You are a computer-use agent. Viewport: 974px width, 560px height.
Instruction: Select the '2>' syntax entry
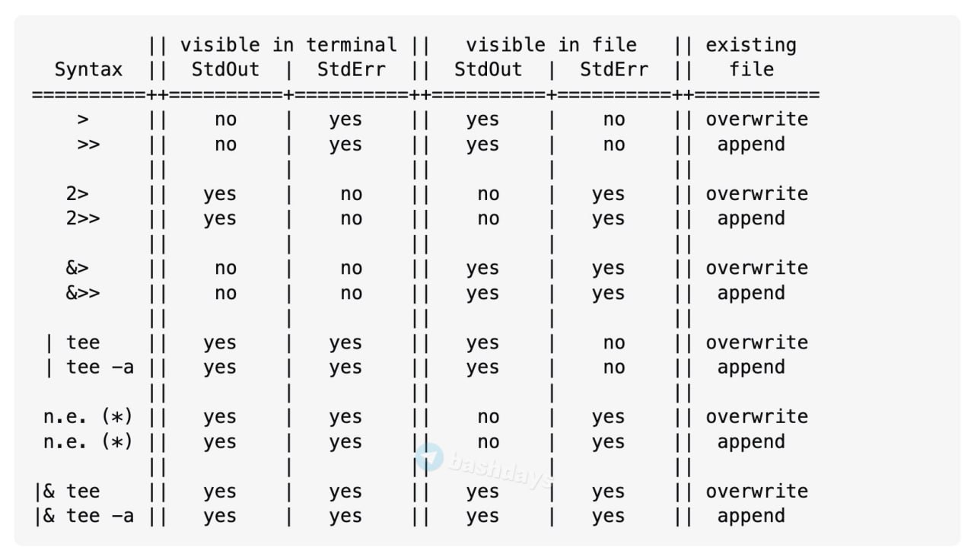click(x=77, y=194)
